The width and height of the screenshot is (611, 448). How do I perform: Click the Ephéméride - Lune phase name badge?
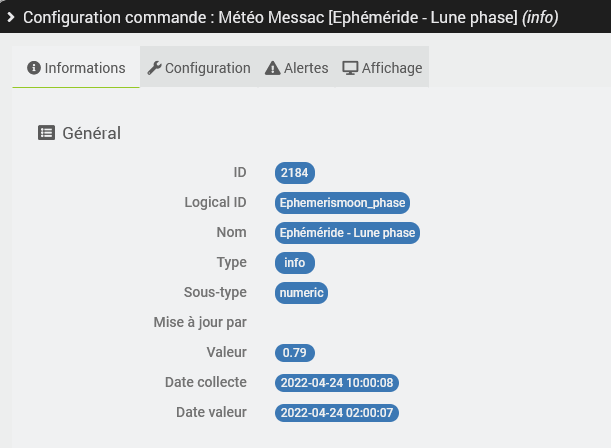pyautogui.click(x=347, y=233)
